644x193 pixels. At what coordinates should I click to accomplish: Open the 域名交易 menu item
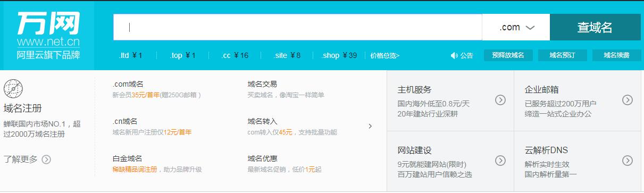click(262, 84)
